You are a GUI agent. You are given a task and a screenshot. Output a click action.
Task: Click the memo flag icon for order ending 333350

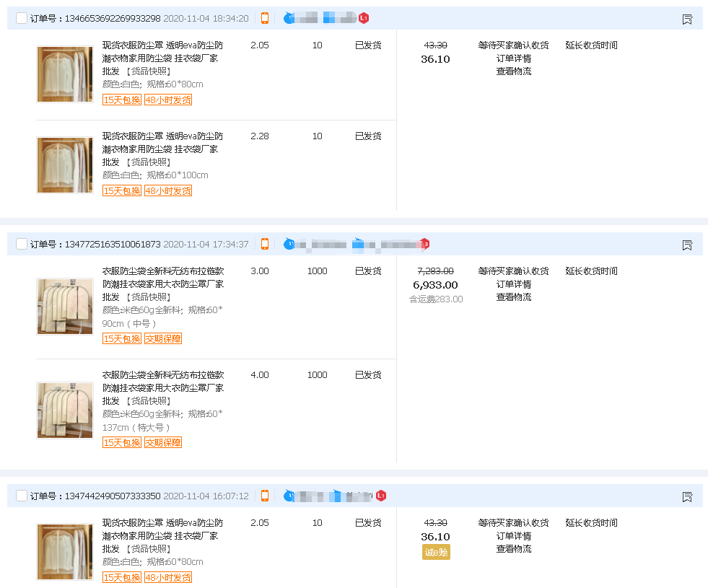pyautogui.click(x=687, y=497)
